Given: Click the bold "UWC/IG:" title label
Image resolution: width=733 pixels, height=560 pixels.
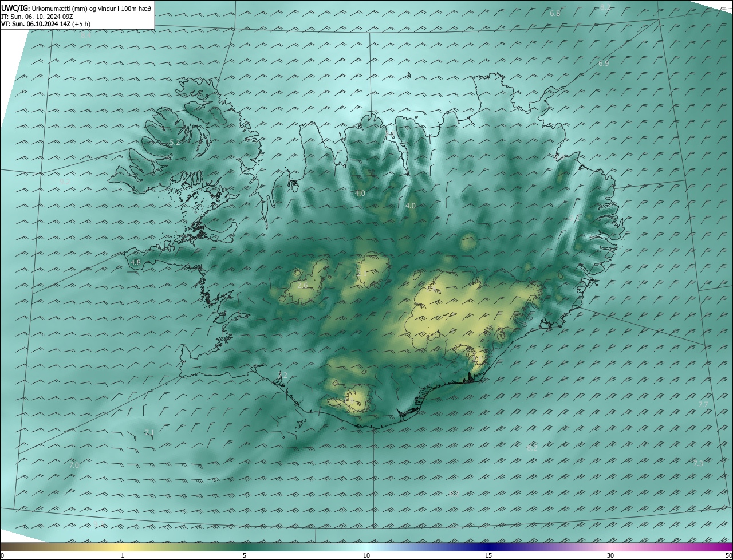Looking at the screenshot, I should coord(15,9).
